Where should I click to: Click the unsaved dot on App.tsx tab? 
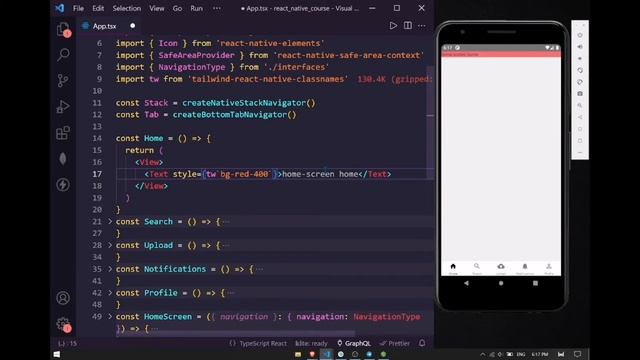(x=133, y=26)
